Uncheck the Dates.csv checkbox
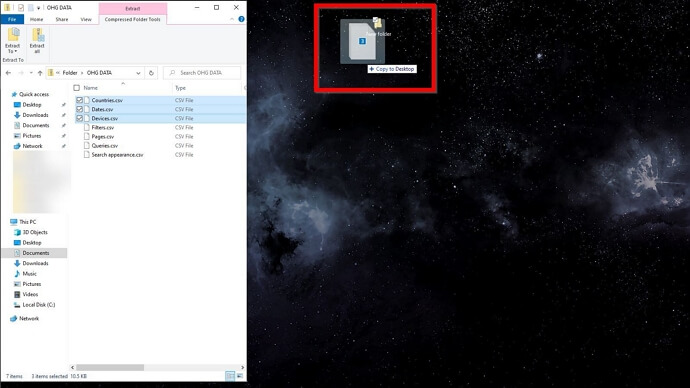The width and height of the screenshot is (690, 388). point(80,109)
